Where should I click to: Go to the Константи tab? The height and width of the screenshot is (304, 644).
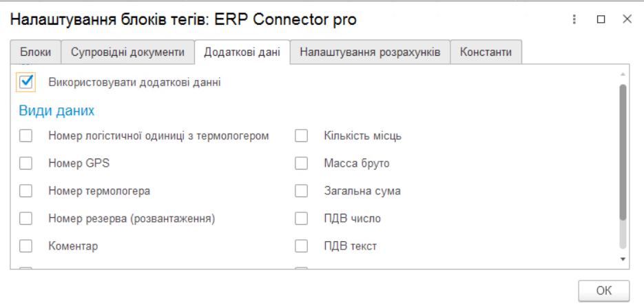point(486,52)
